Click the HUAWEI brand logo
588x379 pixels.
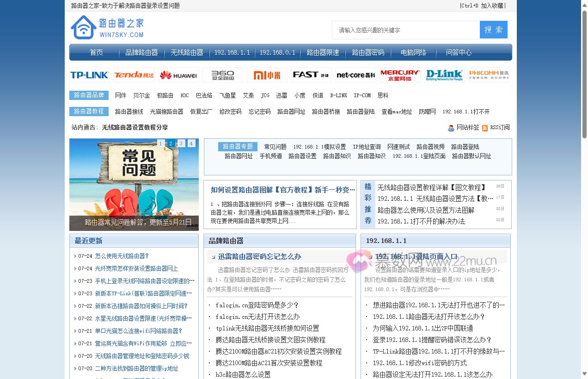[178, 74]
